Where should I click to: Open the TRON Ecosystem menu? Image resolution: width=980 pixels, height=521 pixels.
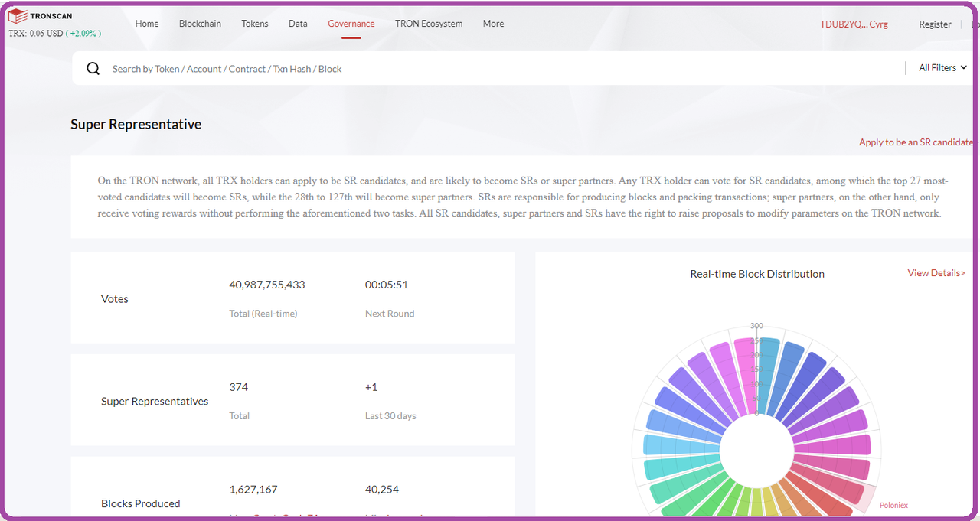click(428, 24)
